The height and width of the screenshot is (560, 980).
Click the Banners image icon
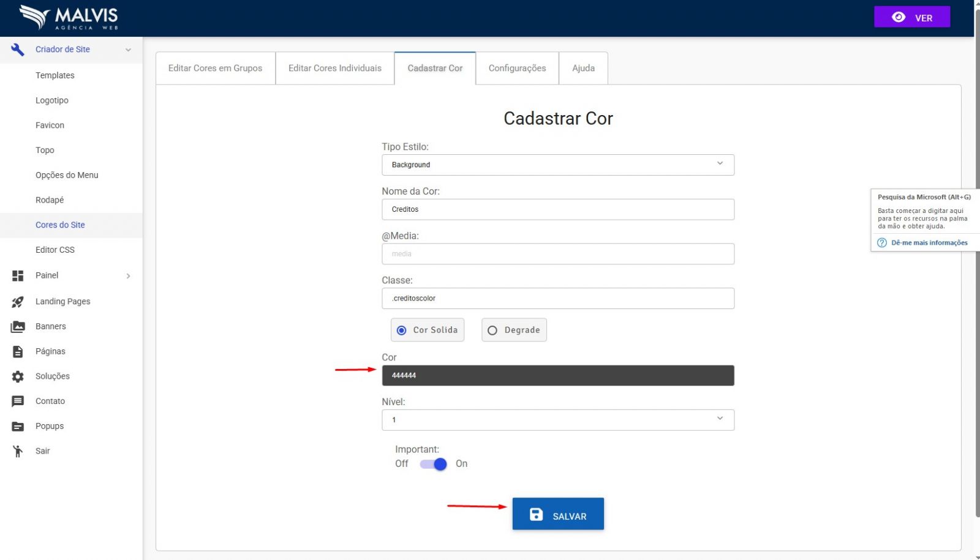click(18, 327)
